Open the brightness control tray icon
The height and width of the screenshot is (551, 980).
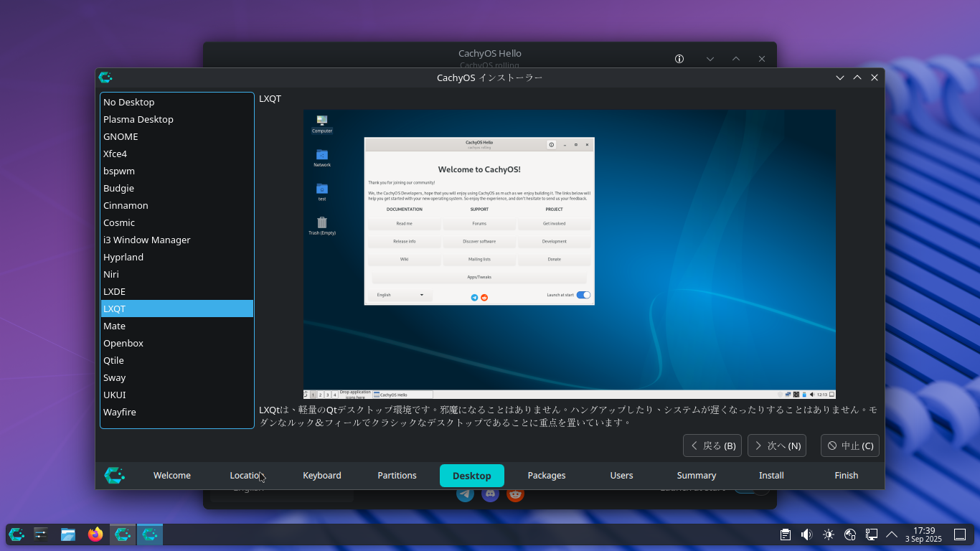coord(829,534)
